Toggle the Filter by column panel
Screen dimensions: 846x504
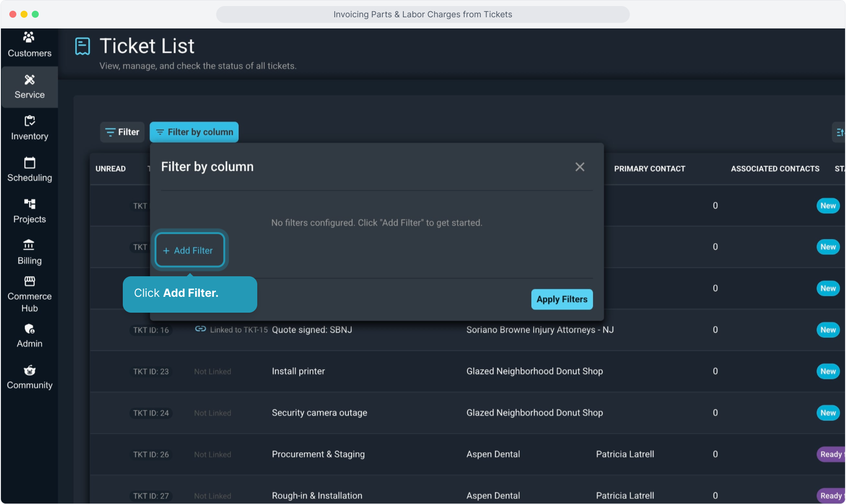pos(194,132)
